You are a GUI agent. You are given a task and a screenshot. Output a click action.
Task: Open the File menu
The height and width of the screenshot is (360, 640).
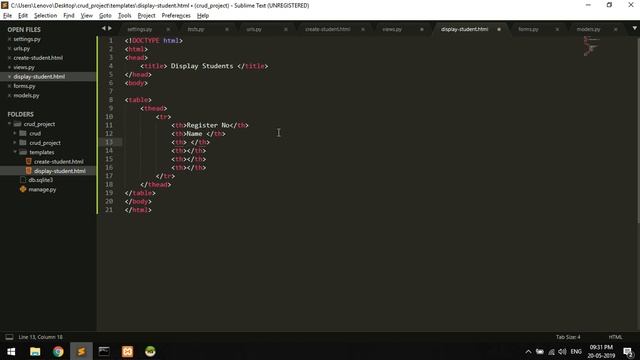pyautogui.click(x=7, y=16)
